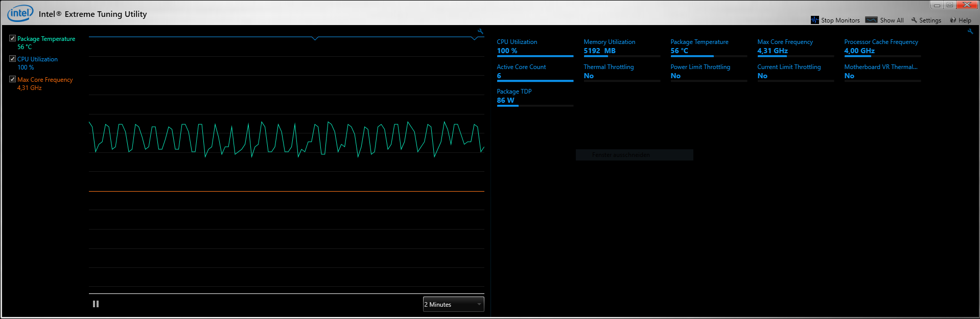Minimize the Extreme Tuning Utility window
This screenshot has width=980, height=319.
(937, 5)
